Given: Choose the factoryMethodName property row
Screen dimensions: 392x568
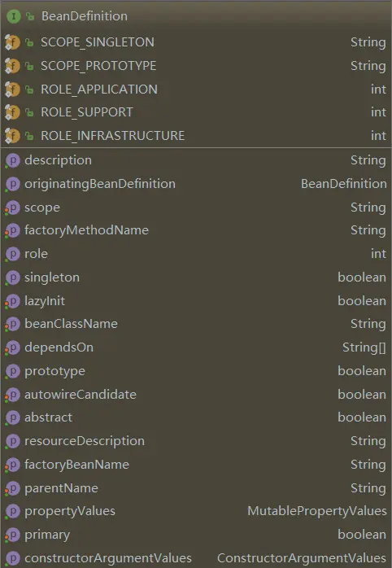Looking at the screenshot, I should click(196, 230).
